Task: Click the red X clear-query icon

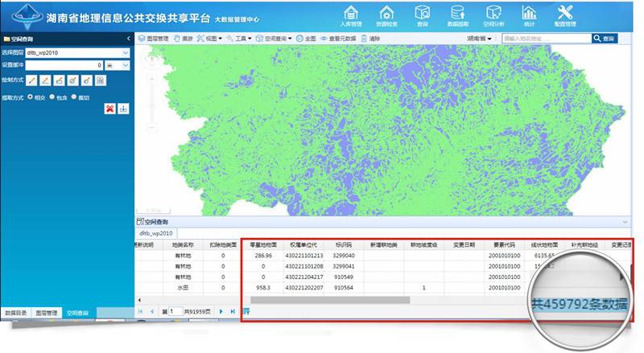Action: (x=109, y=109)
